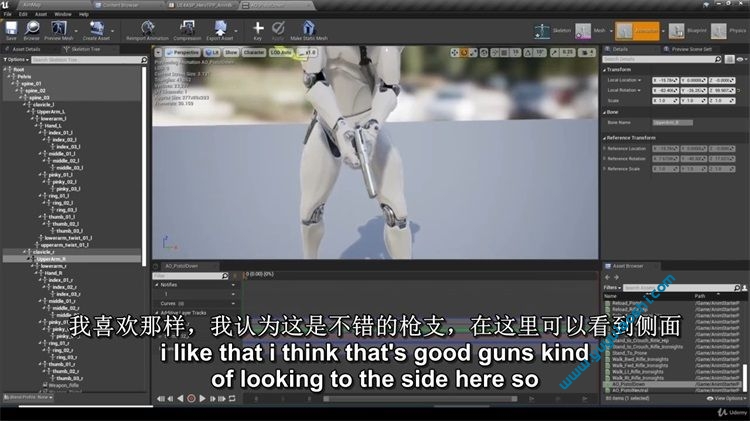Screen dimensions: 750x421
Task: Click the Reimport Animation icon
Action: pos(147,28)
